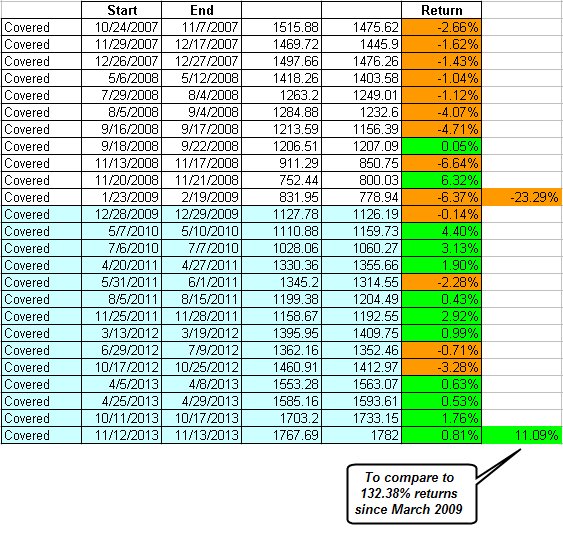Select the 0.05% return cell
The height and width of the screenshot is (543, 563).
tap(442, 146)
